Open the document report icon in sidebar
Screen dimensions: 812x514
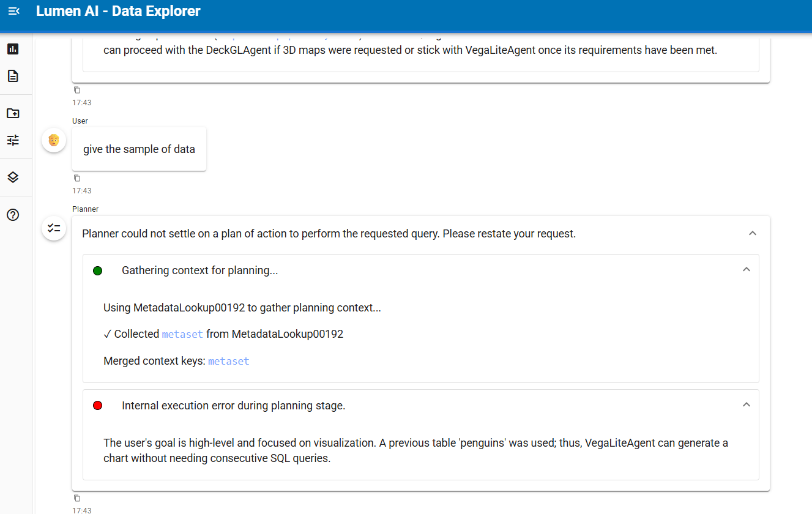(13, 76)
